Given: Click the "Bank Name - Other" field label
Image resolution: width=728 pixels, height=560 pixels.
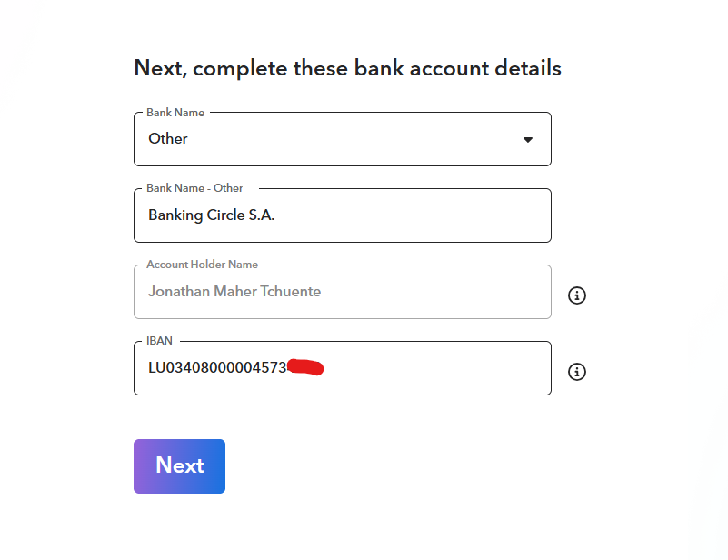Looking at the screenshot, I should [x=194, y=188].
